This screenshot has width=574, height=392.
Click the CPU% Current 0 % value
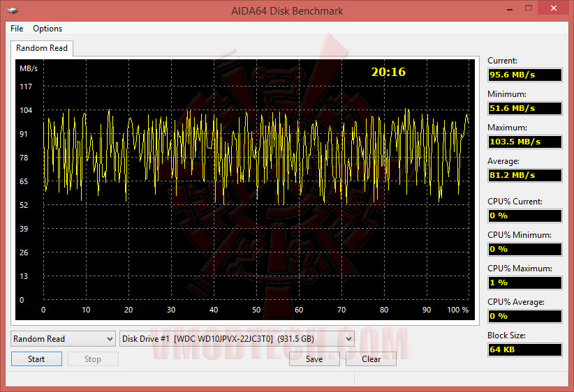[524, 216]
